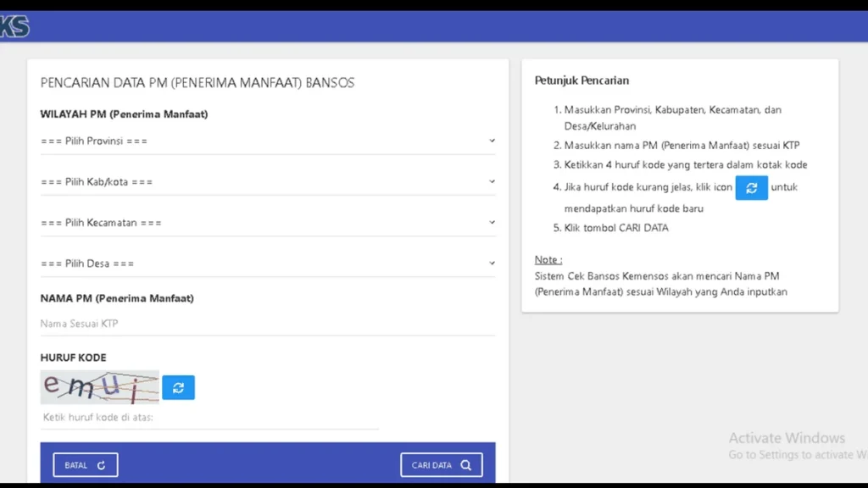Click the Activate Windows watermark text

coord(787,438)
